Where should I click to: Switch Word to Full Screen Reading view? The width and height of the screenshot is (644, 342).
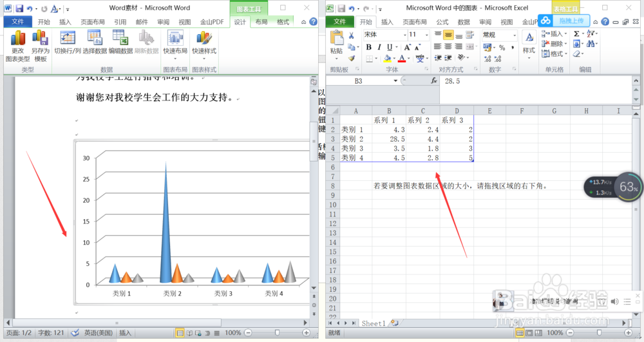click(x=189, y=333)
